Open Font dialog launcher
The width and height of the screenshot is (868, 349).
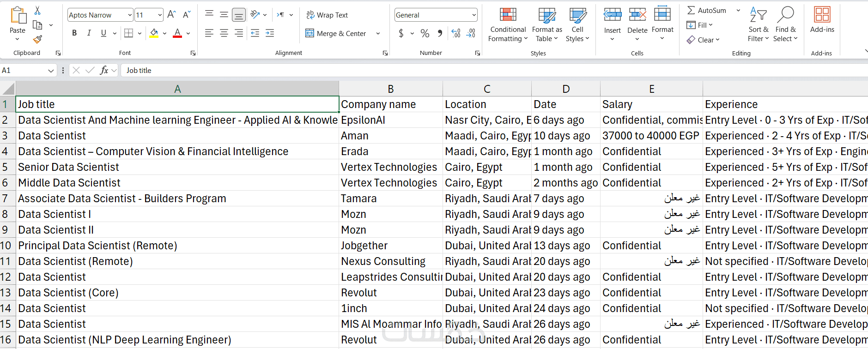[x=193, y=53]
